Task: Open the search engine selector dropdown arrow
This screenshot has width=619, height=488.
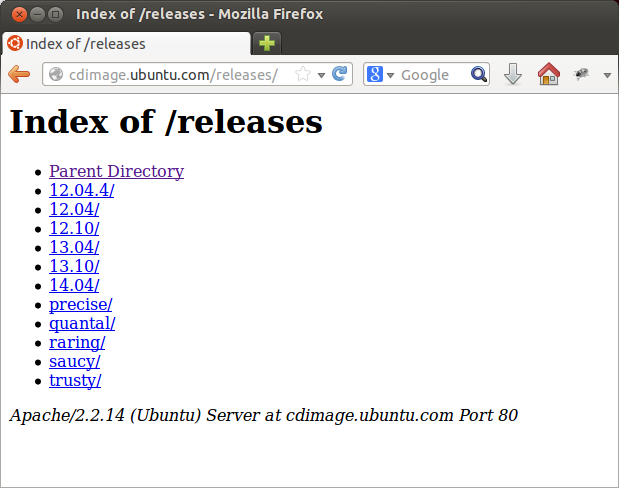Action: coord(390,75)
